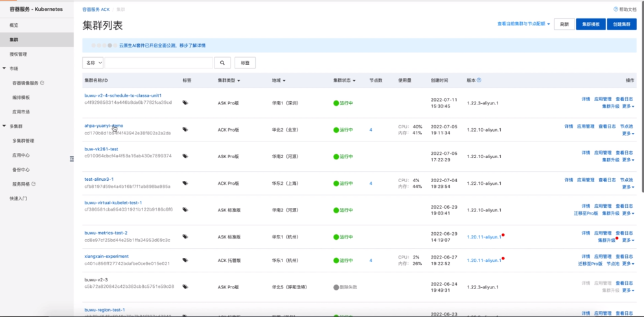Open 更多 menu for buwu-metrics-test-2

[628, 240]
